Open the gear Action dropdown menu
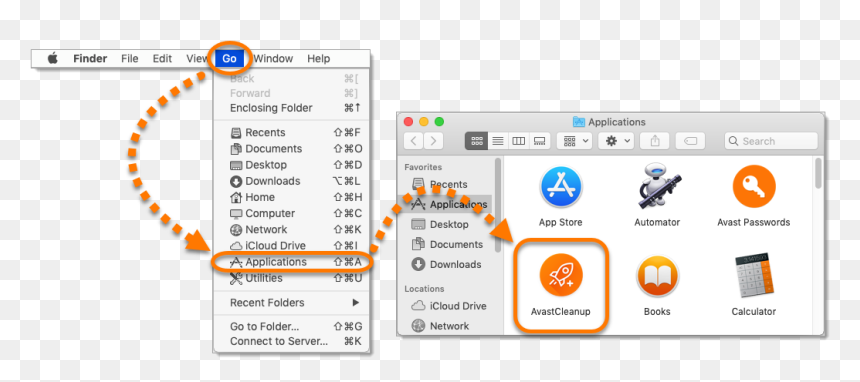The width and height of the screenshot is (860, 382). coord(616,141)
